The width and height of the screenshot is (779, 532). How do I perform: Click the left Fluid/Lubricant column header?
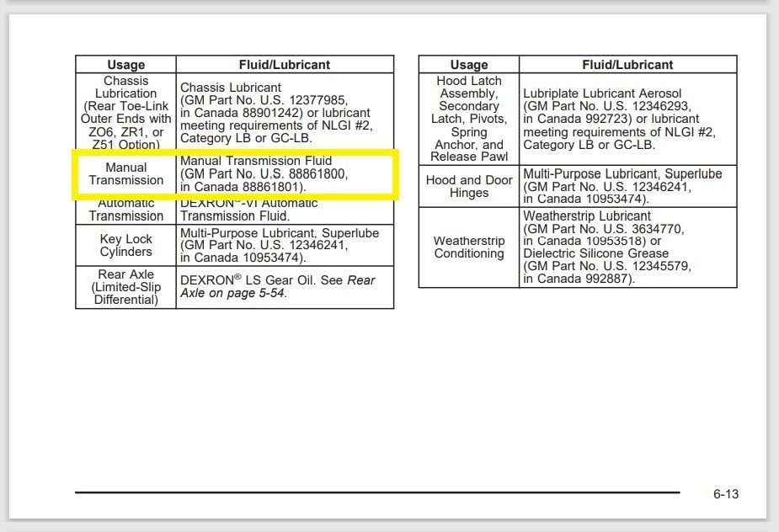[x=284, y=65]
